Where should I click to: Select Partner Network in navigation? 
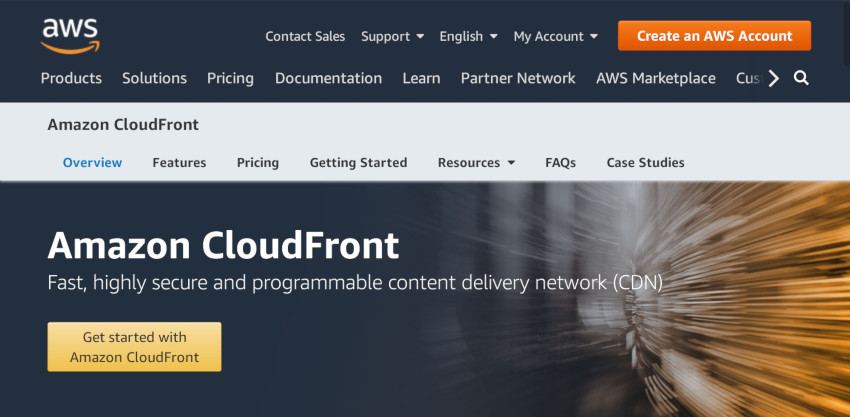point(518,79)
